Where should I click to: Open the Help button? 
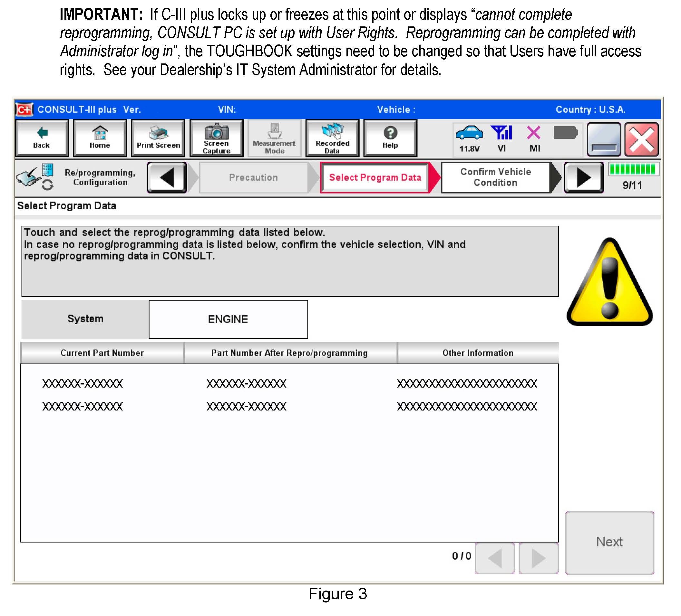(x=390, y=138)
